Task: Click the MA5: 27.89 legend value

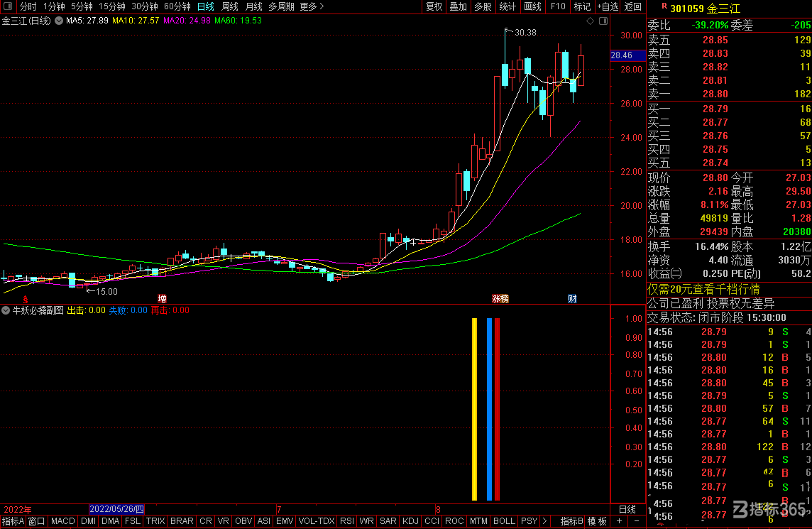Action: [x=87, y=21]
